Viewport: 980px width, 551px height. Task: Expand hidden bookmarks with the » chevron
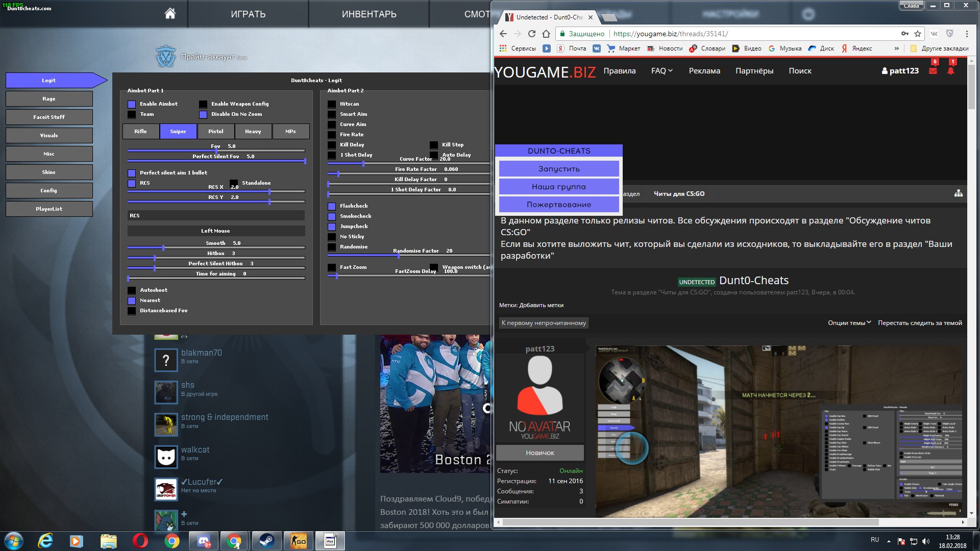tap(897, 48)
